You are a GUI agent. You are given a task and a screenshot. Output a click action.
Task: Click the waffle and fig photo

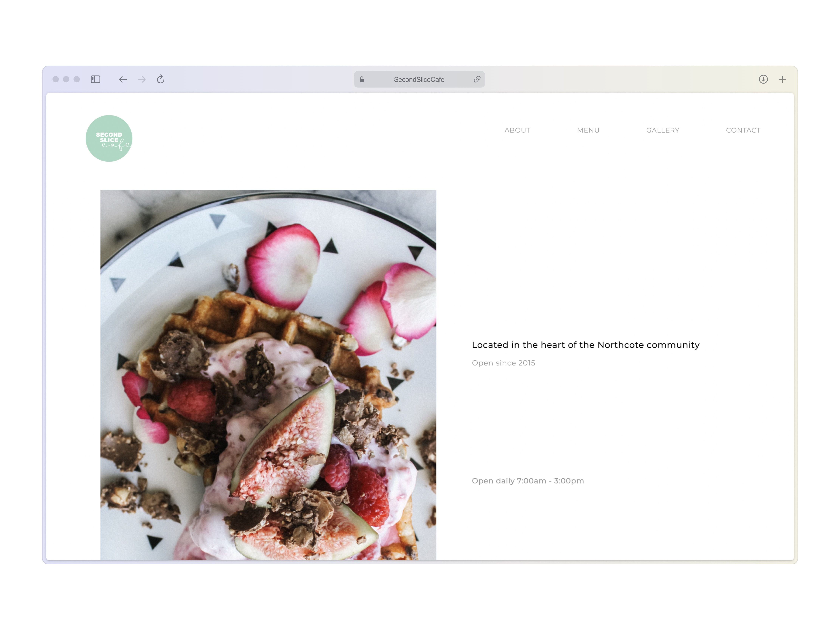(x=268, y=375)
